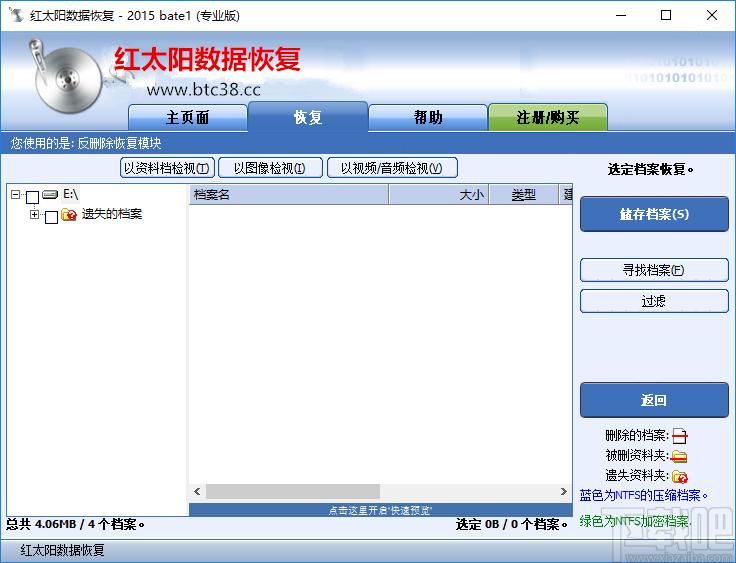This screenshot has height=563, width=736.
Task: Click the 返回 button
Action: click(x=654, y=400)
